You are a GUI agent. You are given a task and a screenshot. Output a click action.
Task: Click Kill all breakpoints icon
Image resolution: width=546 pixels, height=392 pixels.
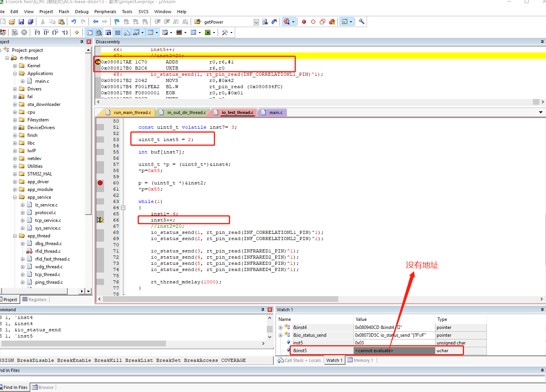[332, 22]
